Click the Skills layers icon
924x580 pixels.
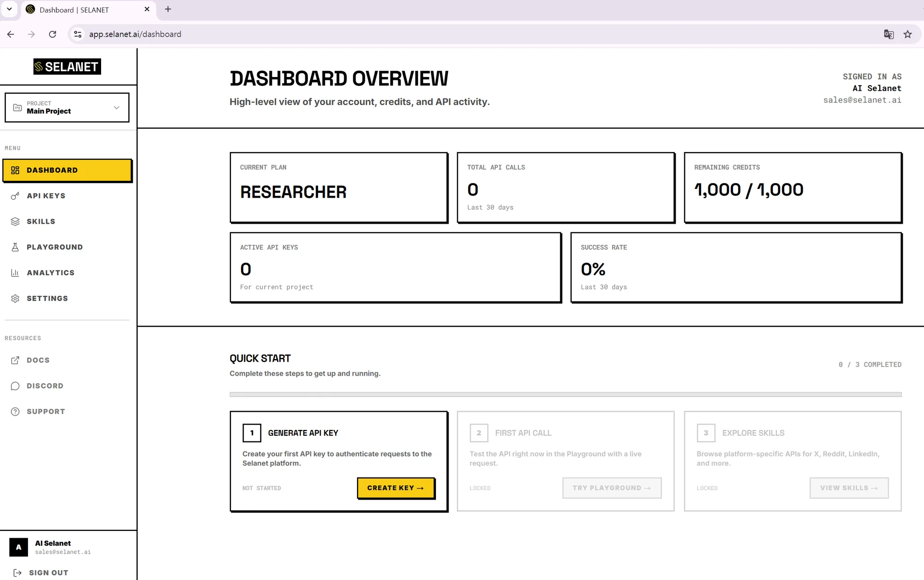[15, 221]
